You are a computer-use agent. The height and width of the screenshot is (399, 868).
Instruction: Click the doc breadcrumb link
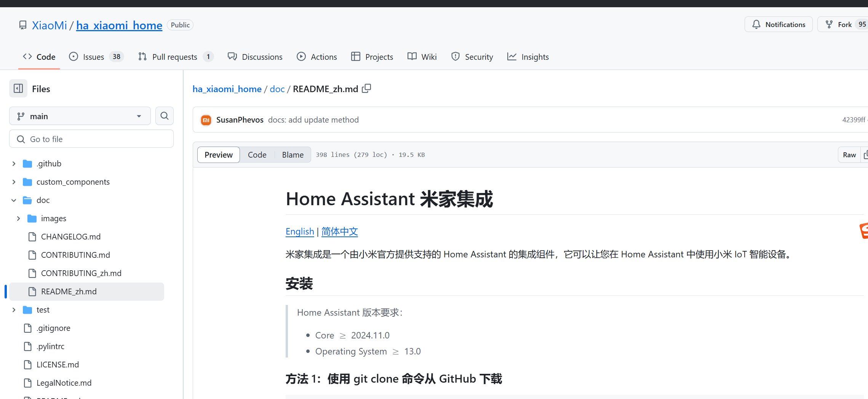(277, 89)
